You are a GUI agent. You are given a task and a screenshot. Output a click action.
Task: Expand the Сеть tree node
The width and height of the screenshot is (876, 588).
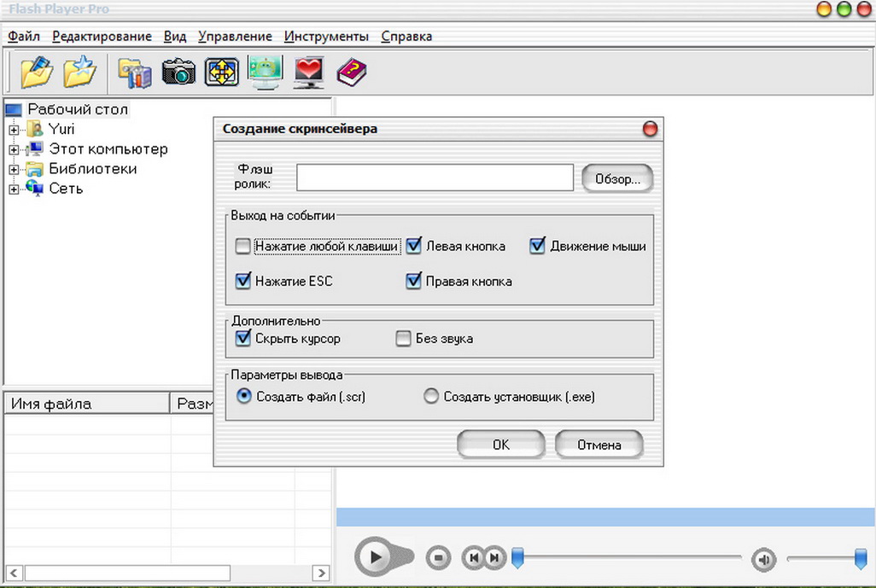click(14, 189)
